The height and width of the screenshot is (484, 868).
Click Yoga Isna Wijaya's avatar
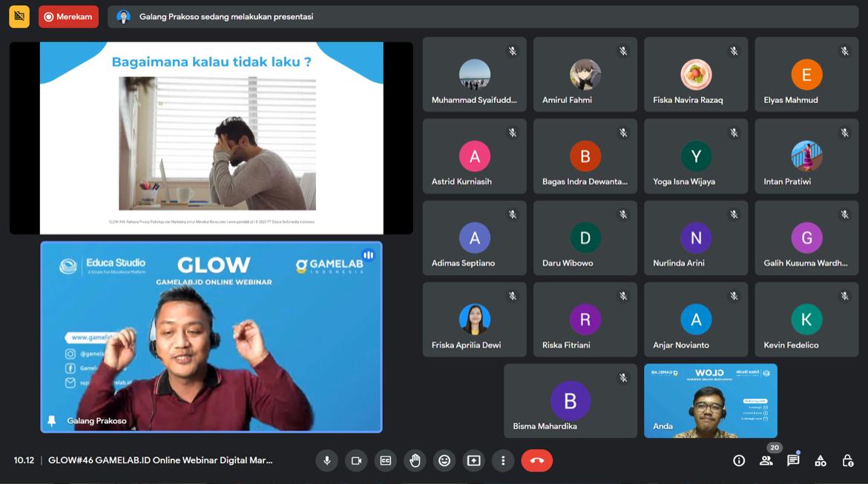pos(696,156)
